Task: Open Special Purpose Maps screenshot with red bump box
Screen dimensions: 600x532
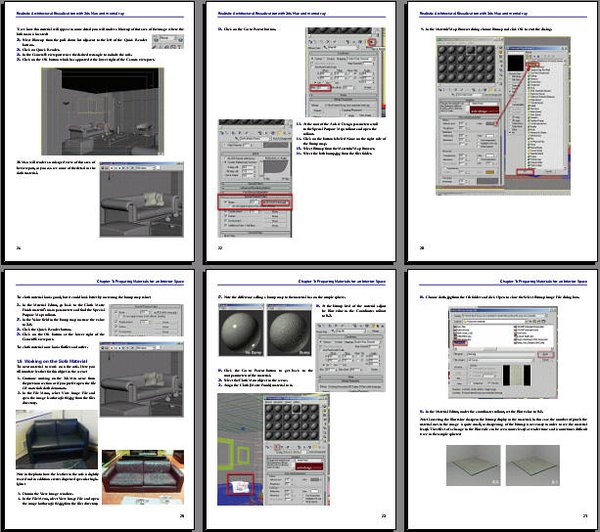Action: [255, 178]
